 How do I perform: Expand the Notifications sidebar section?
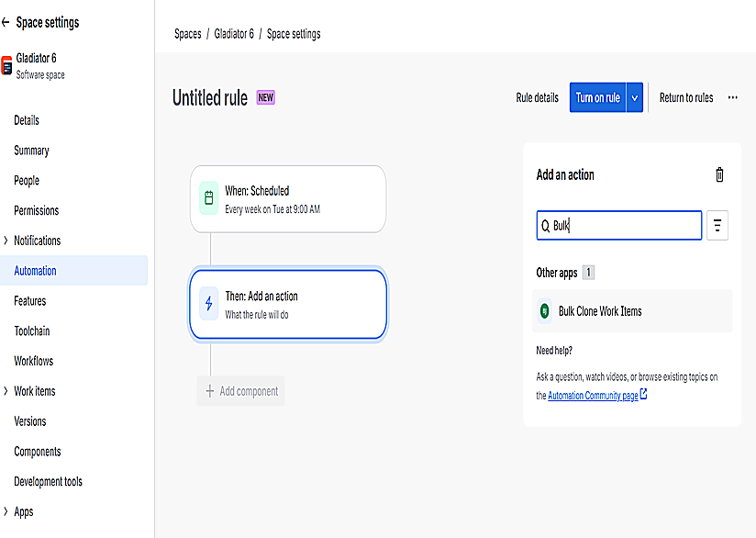click(6, 241)
